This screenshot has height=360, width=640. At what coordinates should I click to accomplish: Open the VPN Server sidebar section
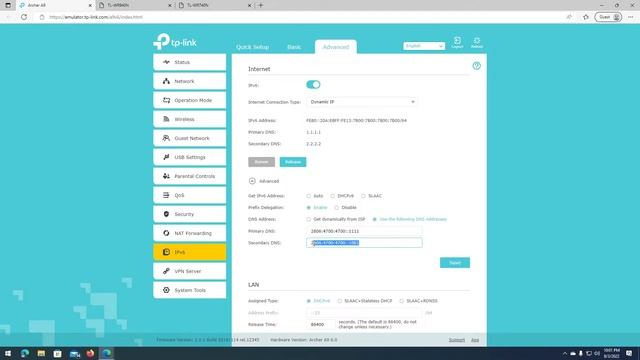click(x=189, y=271)
